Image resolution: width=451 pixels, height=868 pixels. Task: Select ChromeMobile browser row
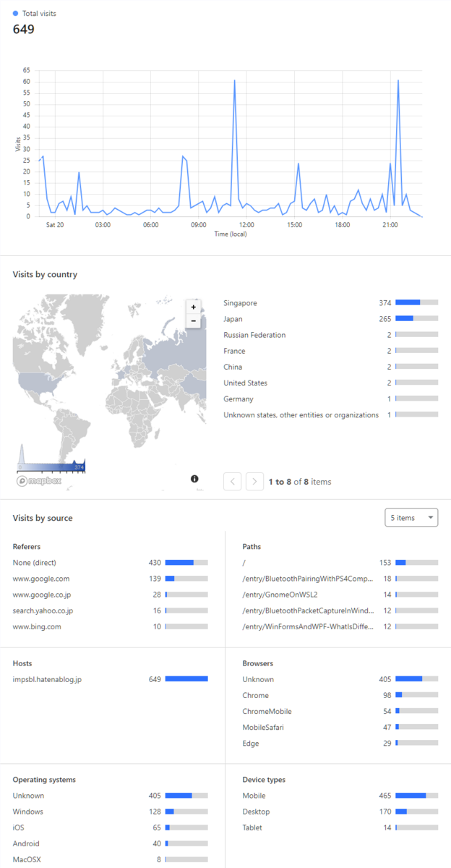[340, 711]
